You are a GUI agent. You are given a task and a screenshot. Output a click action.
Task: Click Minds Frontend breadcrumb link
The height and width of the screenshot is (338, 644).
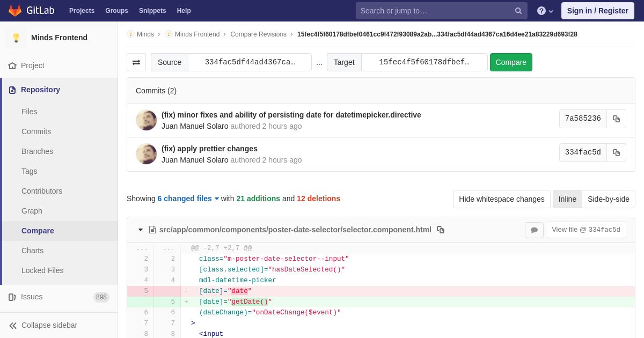(197, 34)
